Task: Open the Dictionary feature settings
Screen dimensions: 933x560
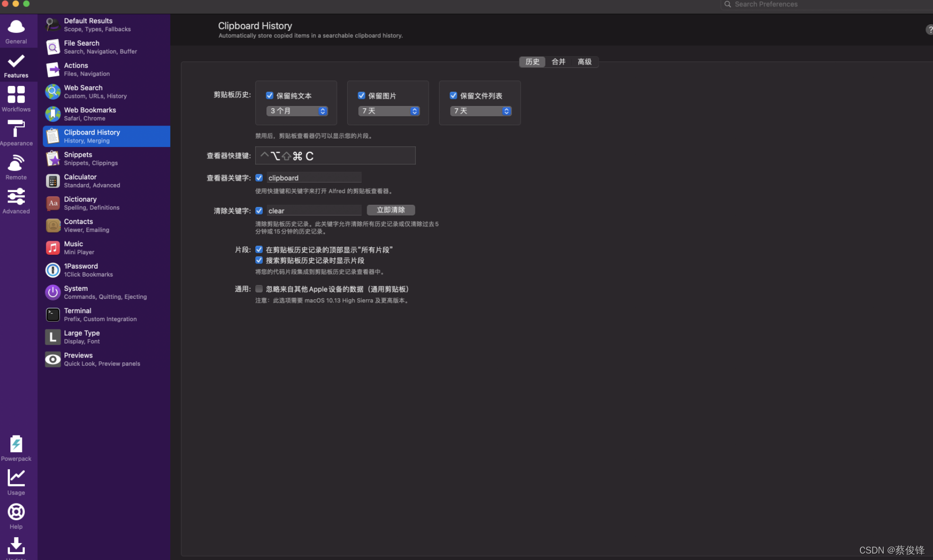Action: pyautogui.click(x=104, y=203)
